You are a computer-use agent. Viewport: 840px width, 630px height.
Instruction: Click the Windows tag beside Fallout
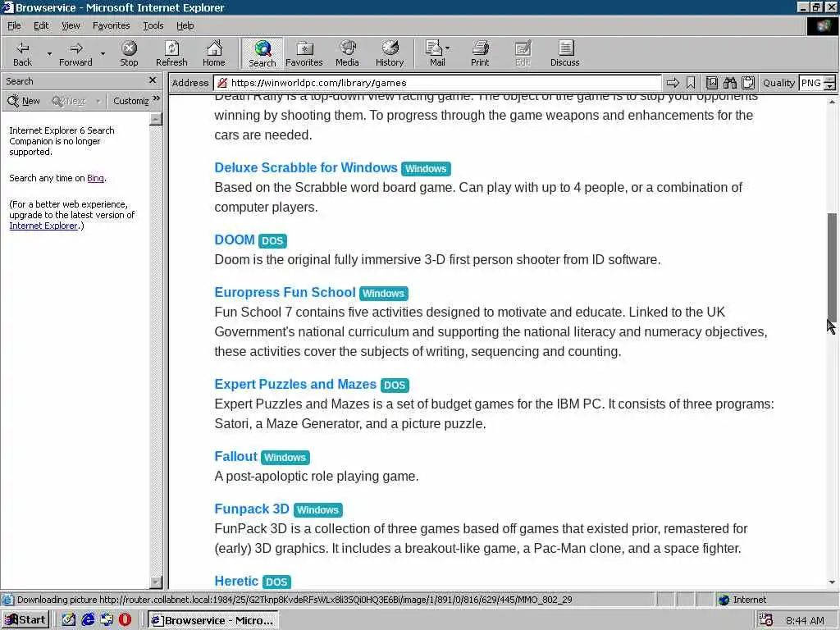coord(285,458)
